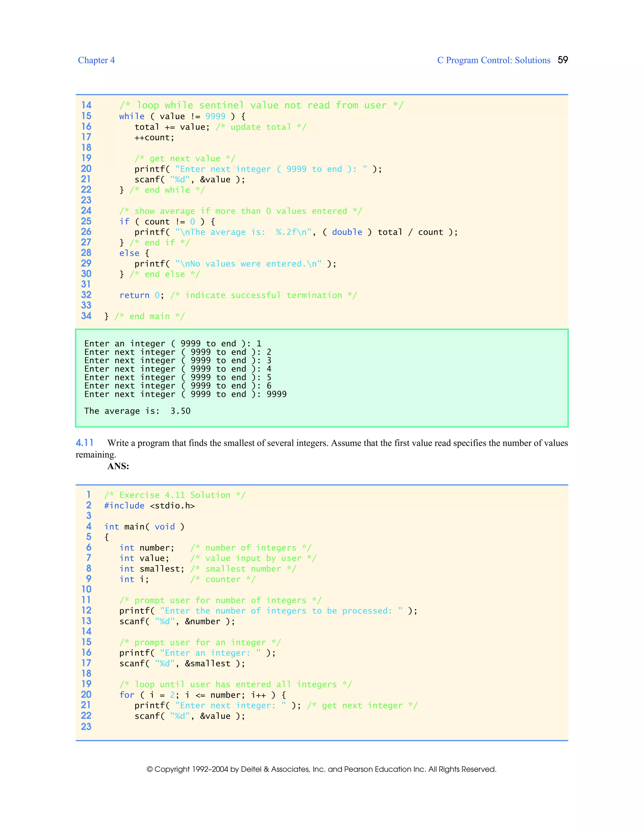Image resolution: width=644 pixels, height=833 pixels.
Task: Click the 'get next value' comment
Action: [185, 158]
